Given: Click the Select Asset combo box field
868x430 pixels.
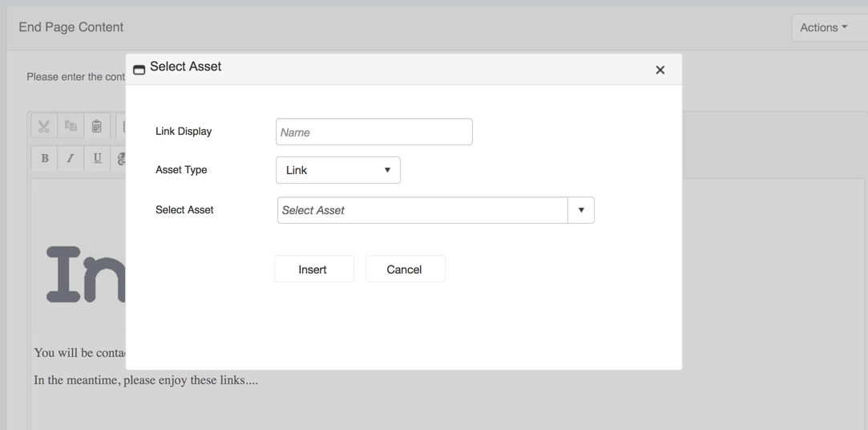Looking at the screenshot, I should pos(422,210).
